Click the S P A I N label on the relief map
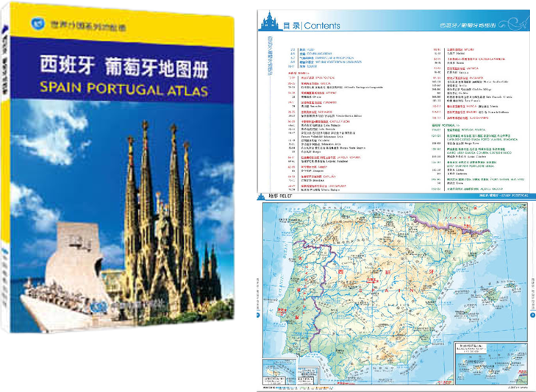 tap(387, 290)
